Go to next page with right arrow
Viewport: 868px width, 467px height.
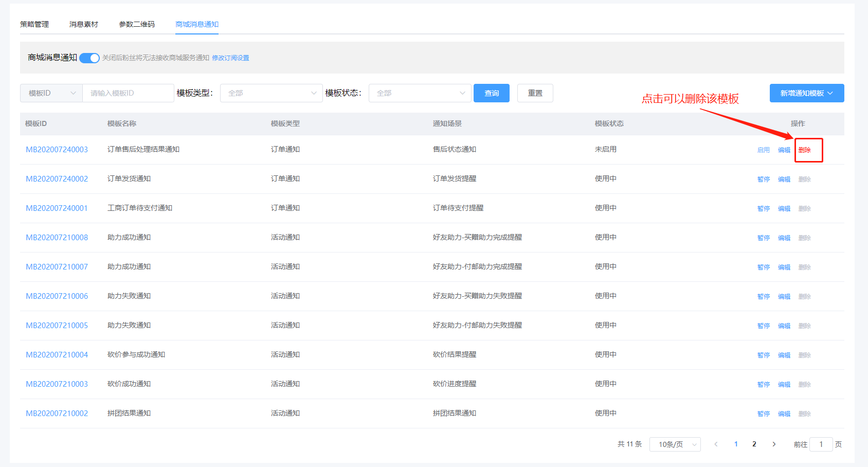click(x=774, y=444)
